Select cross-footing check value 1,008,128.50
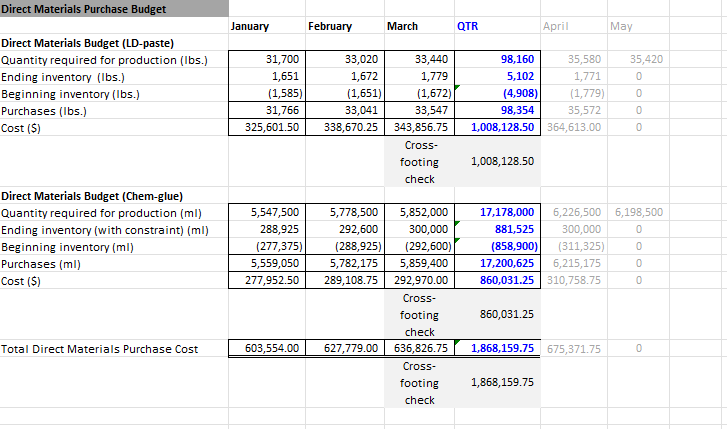This screenshot has width=727, height=429. click(497, 161)
